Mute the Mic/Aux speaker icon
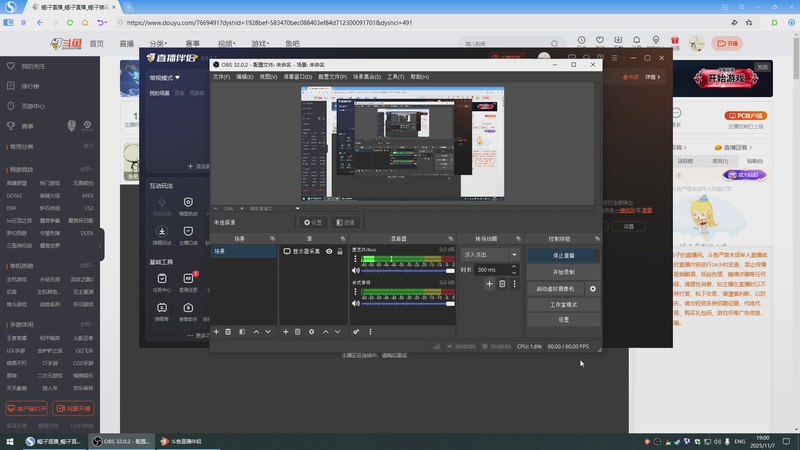 [x=356, y=270]
